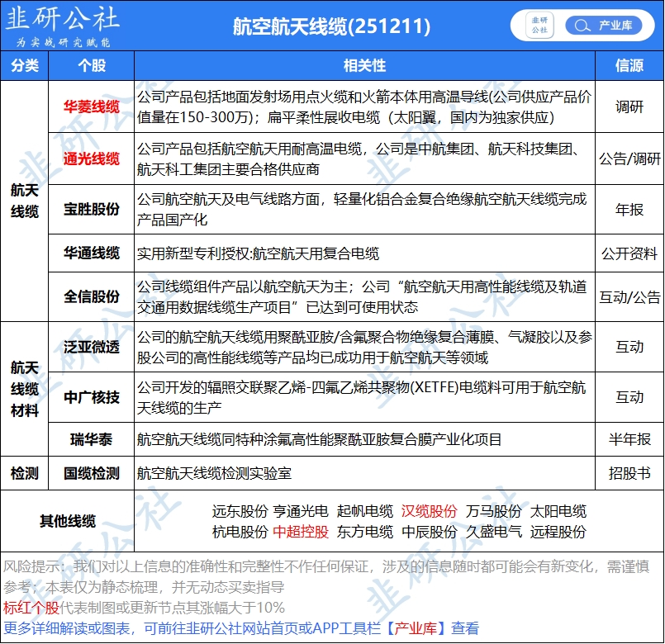Click 亨通光电 in other cables

tap(301, 511)
